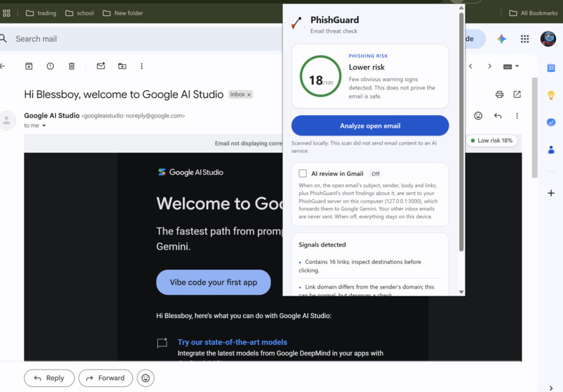Reply using arrow icon in header
This screenshot has height=392, width=563.
[497, 116]
